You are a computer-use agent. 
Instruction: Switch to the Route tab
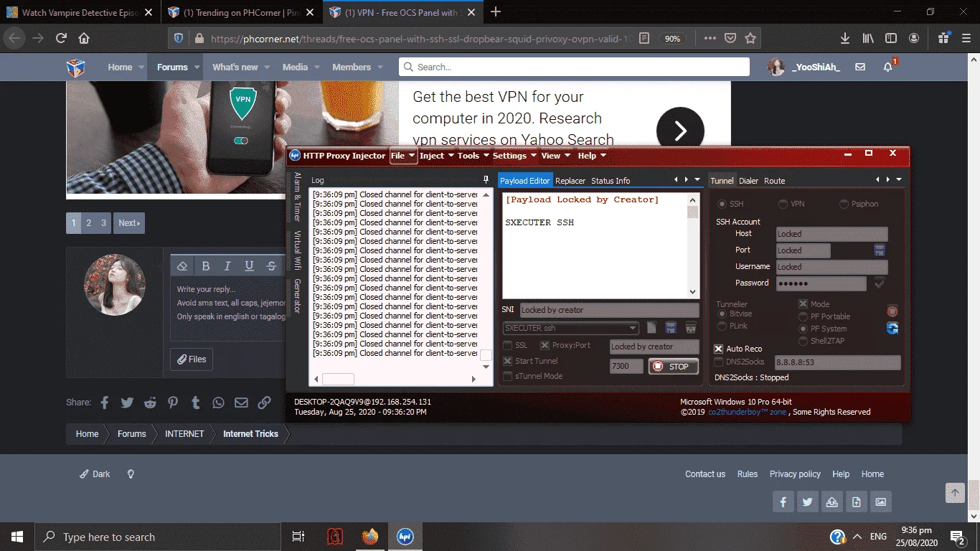point(774,181)
